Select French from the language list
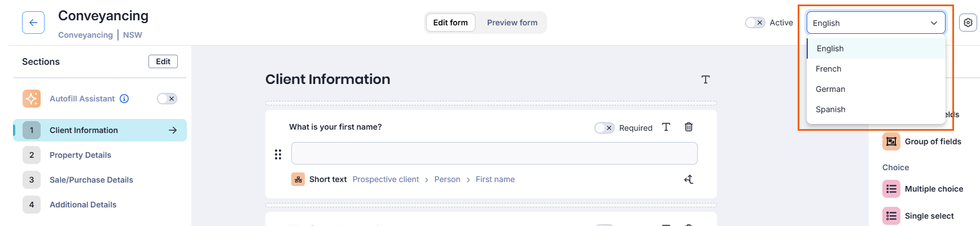This screenshot has height=226, width=980. click(829, 69)
